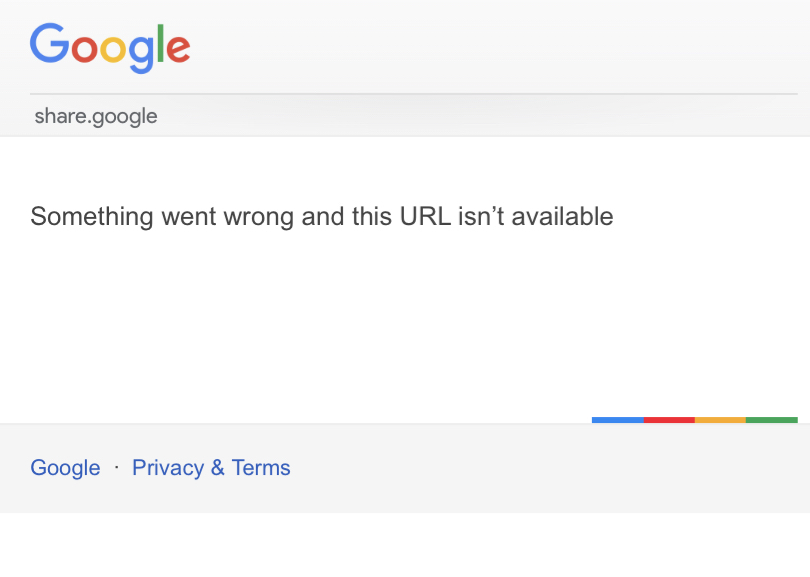Open the Google link in the footer
The height and width of the screenshot is (577, 810).
[65, 468]
